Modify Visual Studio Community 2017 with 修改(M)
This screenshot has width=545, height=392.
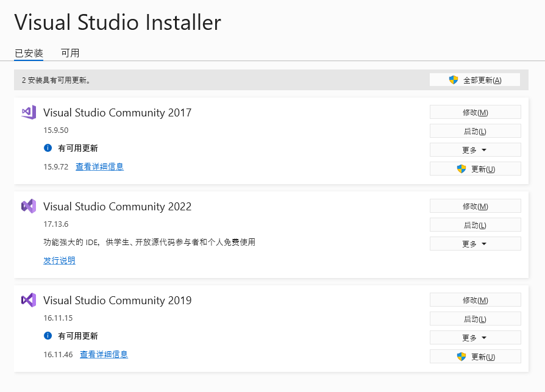pyautogui.click(x=475, y=112)
